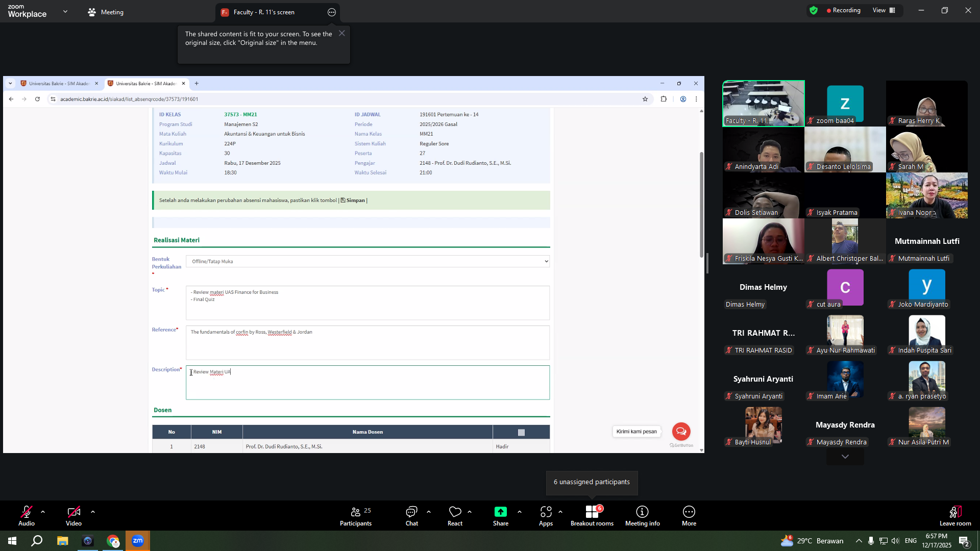Click the browser back arrow
This screenshot has height=551, width=980.
11,99
